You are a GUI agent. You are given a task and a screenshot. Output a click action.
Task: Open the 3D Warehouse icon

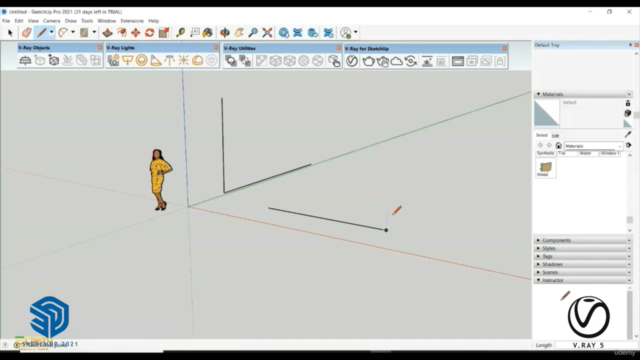(284, 33)
